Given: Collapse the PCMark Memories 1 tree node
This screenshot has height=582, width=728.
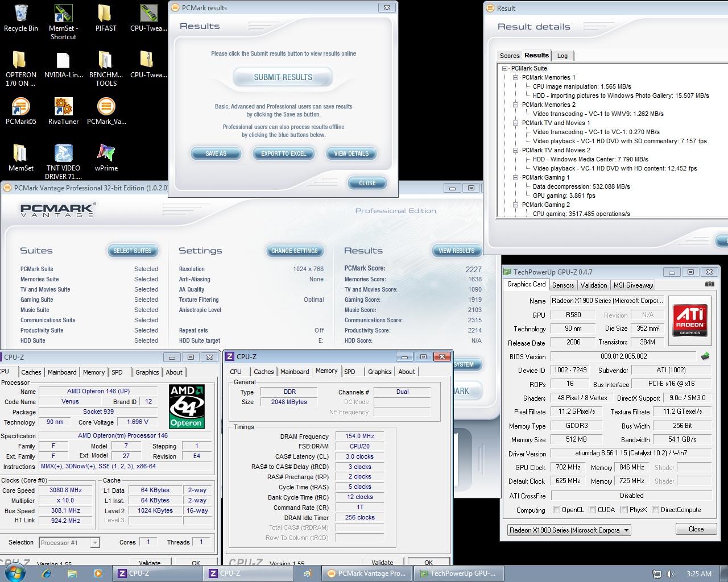Looking at the screenshot, I should [515, 77].
